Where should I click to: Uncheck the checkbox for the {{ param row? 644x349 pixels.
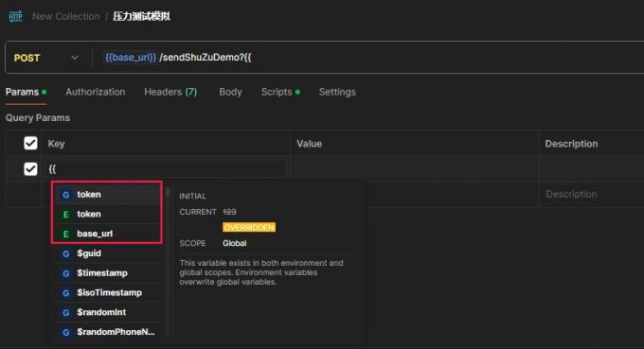[x=30, y=168]
